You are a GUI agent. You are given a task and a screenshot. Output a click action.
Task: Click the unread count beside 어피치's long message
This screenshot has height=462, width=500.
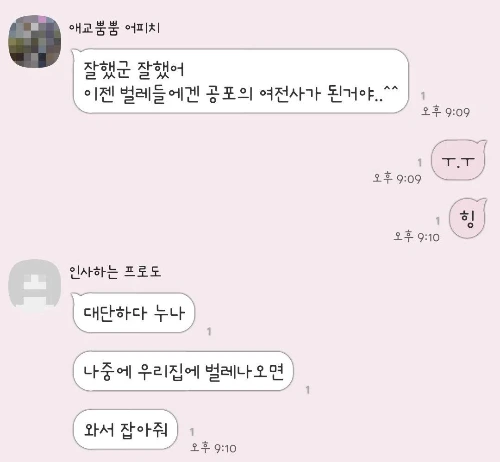coord(423,96)
